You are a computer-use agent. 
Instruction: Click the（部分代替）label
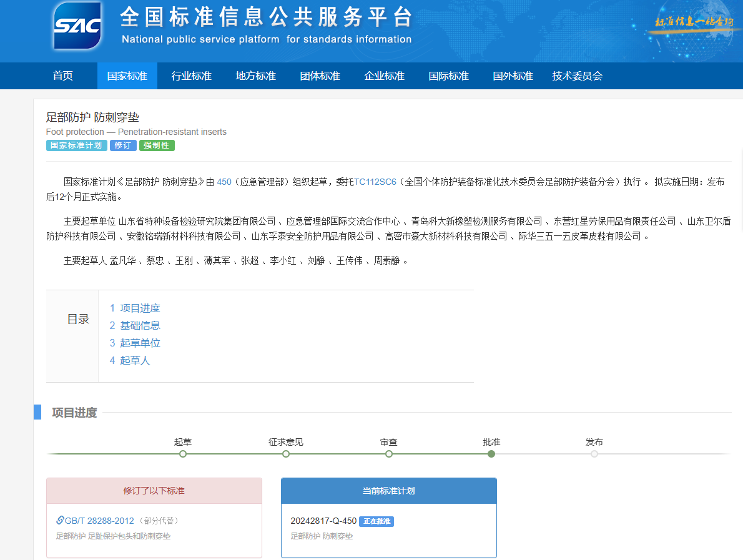pos(159,521)
